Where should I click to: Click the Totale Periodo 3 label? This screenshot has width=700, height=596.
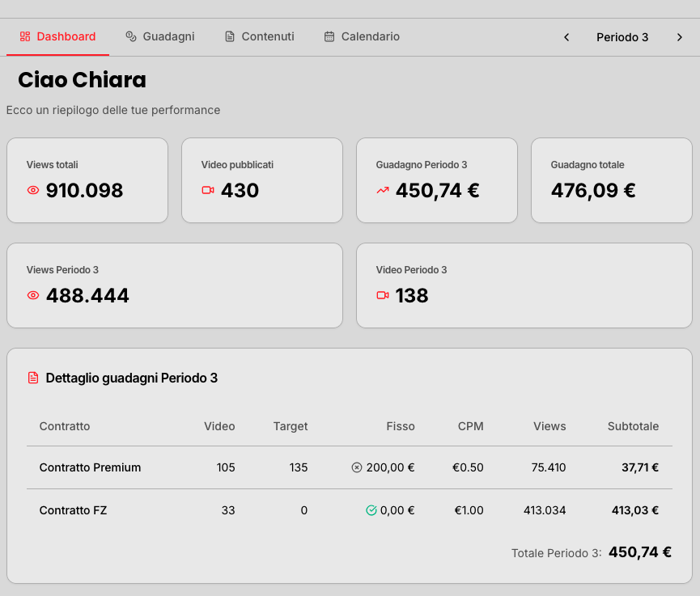pyautogui.click(x=557, y=553)
